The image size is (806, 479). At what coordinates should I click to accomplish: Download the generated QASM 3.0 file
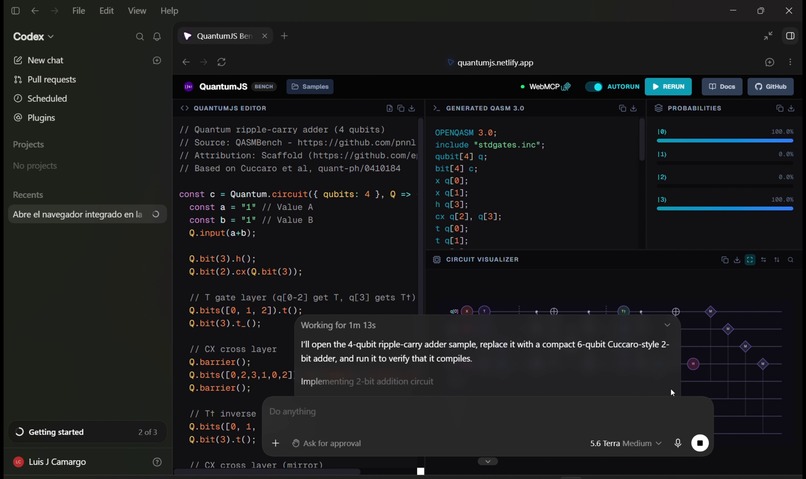(633, 108)
